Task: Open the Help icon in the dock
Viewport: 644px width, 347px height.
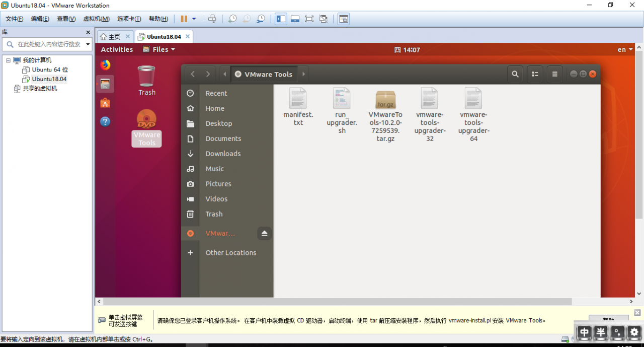Action: pos(105,121)
